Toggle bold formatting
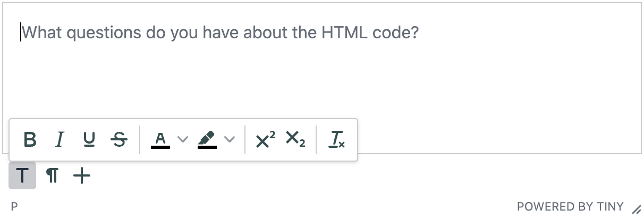The image size is (644, 218). (30, 140)
